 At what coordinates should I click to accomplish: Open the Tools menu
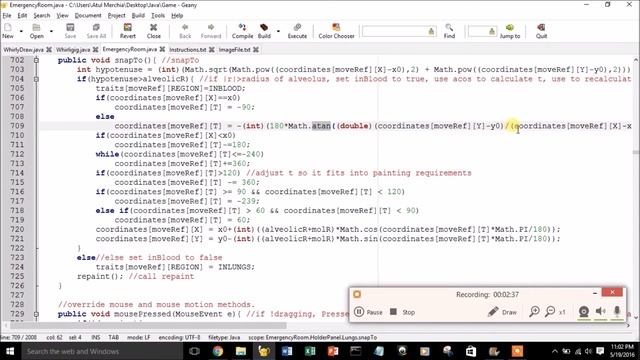click(x=158, y=16)
